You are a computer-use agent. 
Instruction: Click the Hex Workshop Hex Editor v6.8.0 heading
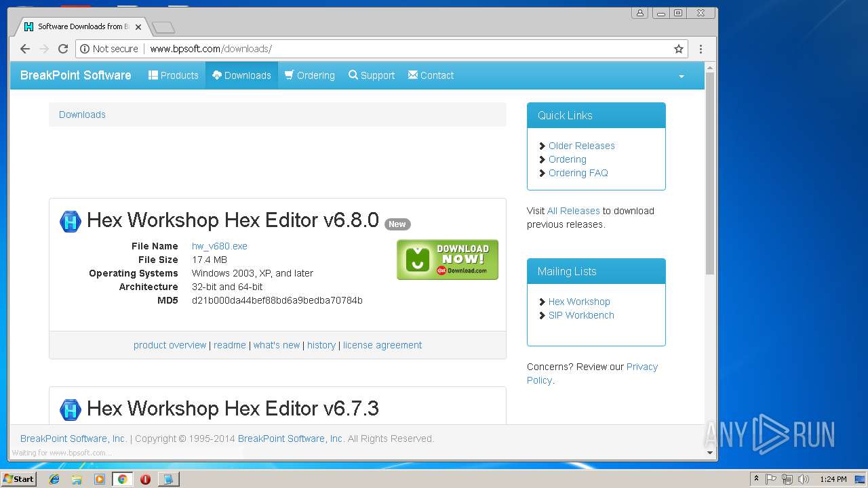(x=233, y=220)
